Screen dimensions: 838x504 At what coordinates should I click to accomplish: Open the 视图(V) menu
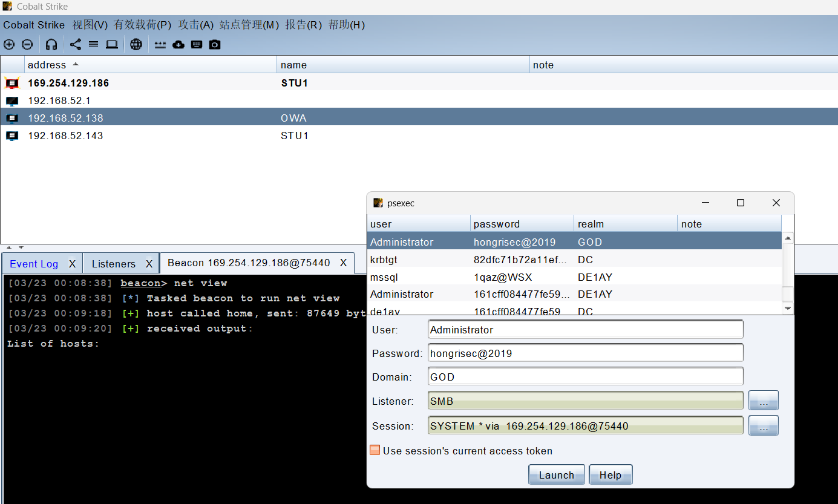[x=90, y=25]
